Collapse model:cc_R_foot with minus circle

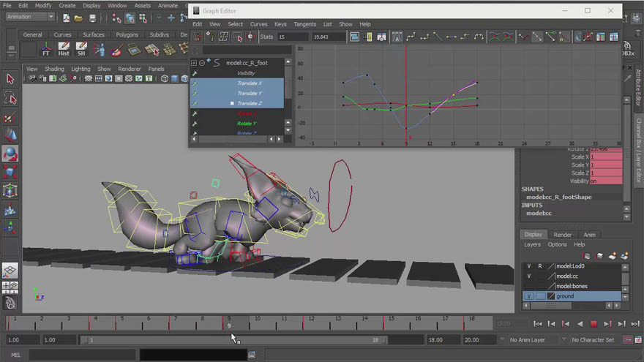point(202,63)
